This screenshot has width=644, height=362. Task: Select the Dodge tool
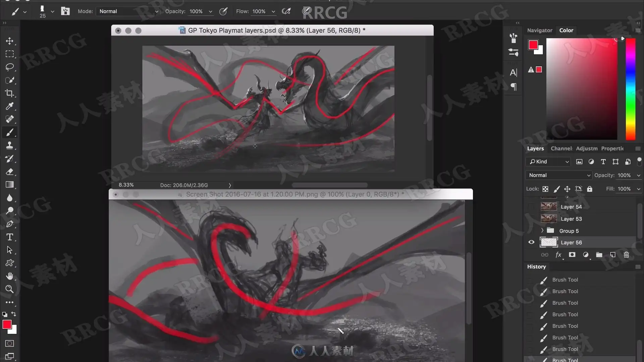9,211
